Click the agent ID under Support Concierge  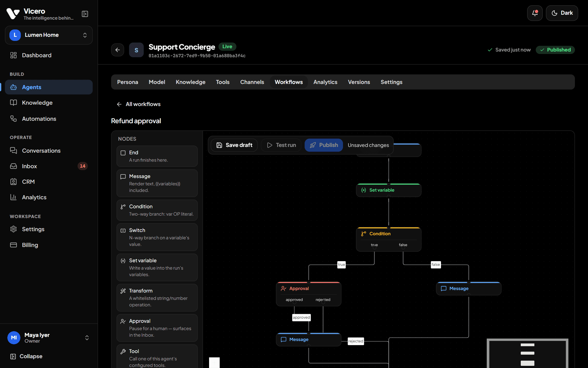197,56
